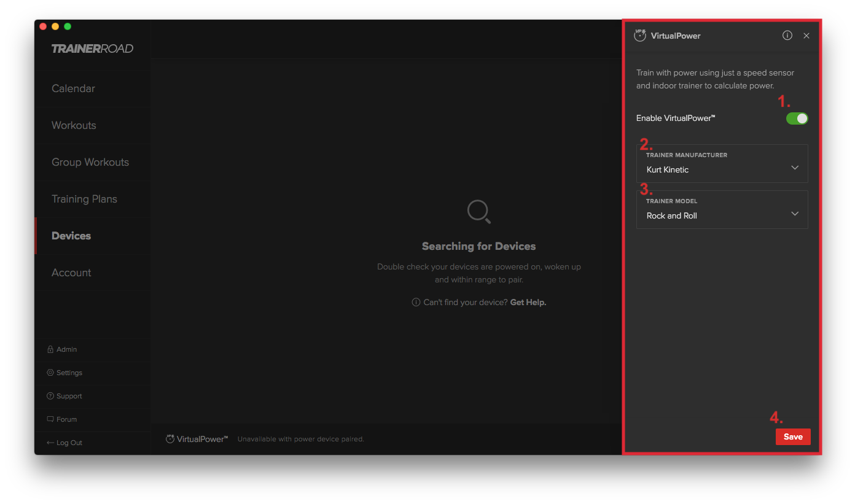Image resolution: width=855 pixels, height=504 pixels.
Task: Click the Log Out link
Action: 69,443
